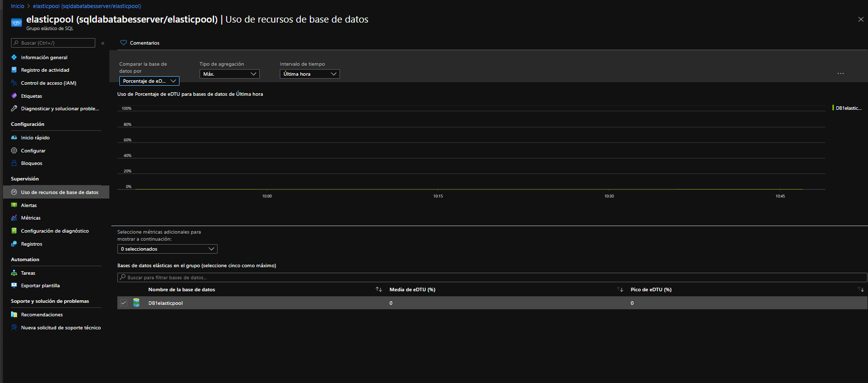Open Registros in the sidebar

click(32, 244)
